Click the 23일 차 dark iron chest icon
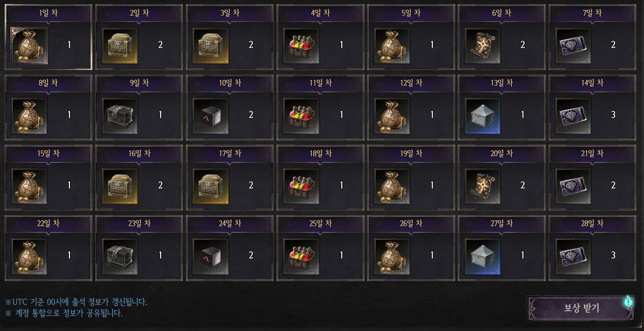The width and height of the screenshot is (644, 331). click(x=119, y=256)
